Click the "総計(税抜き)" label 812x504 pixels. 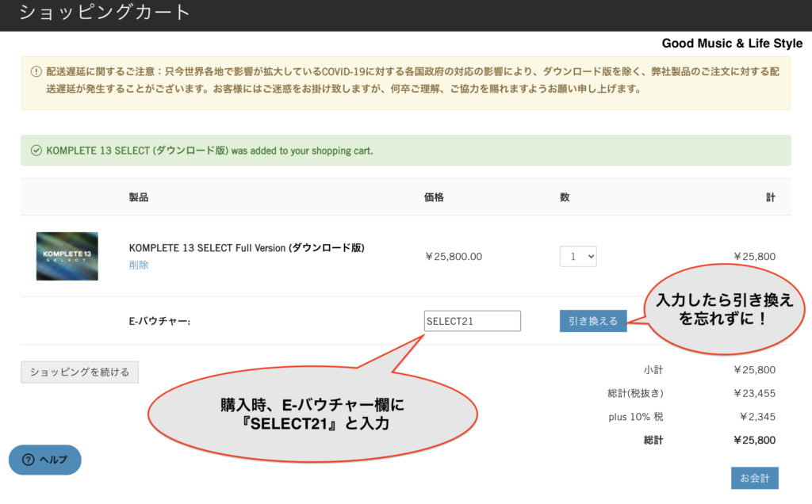click(635, 393)
